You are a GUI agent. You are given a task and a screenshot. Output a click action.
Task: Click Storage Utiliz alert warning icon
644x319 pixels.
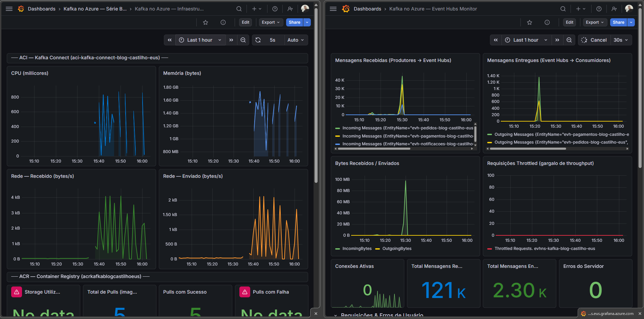17,292
